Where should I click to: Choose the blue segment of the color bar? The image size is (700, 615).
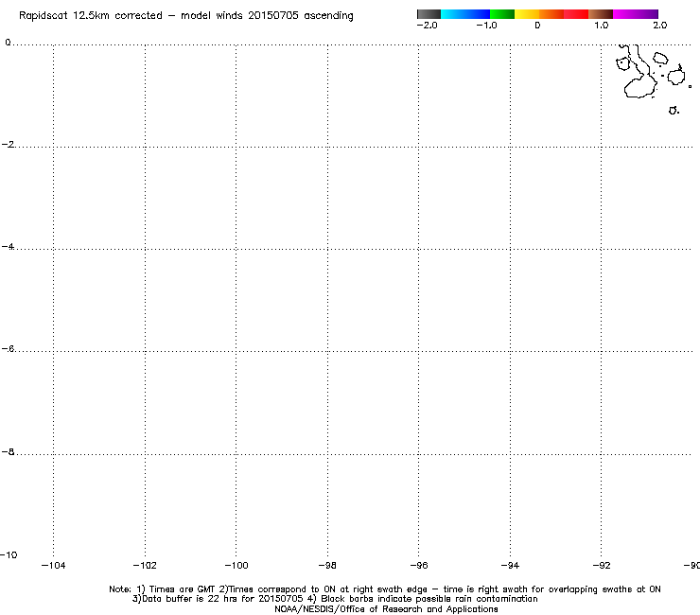[x=478, y=14]
